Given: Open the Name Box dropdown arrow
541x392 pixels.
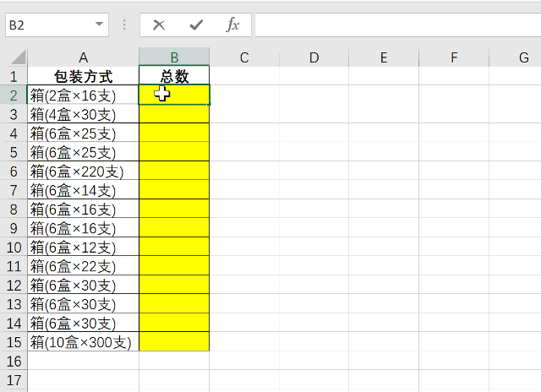Looking at the screenshot, I should click(x=99, y=24).
